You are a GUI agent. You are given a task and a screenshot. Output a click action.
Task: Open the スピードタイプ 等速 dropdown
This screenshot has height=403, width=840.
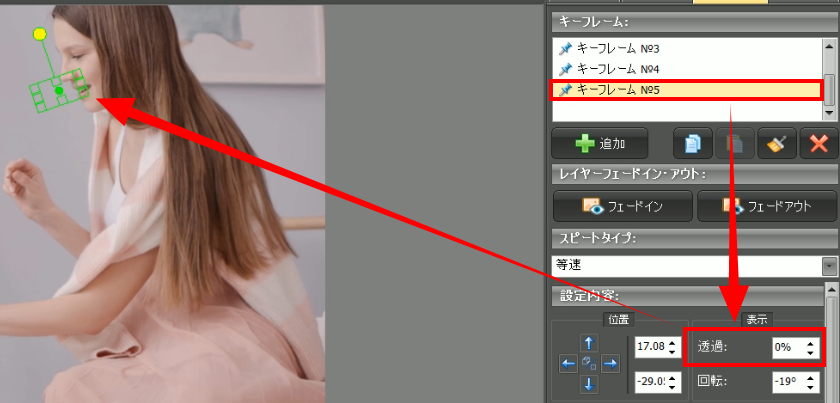click(x=828, y=266)
